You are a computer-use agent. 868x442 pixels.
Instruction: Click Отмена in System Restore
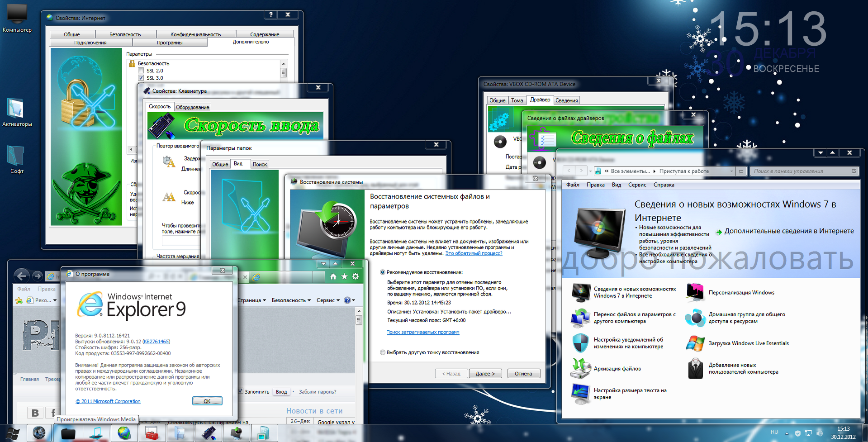523,374
